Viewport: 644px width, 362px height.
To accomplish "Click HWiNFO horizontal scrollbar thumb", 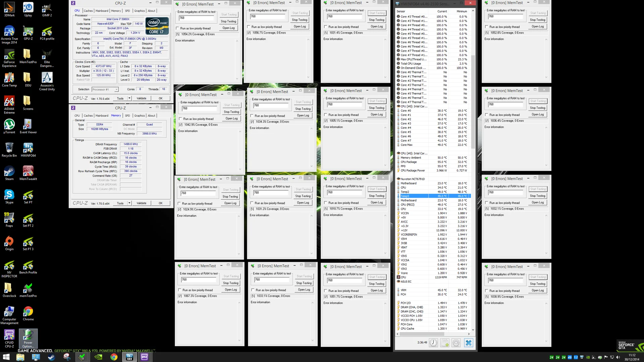I will pos(423,334).
